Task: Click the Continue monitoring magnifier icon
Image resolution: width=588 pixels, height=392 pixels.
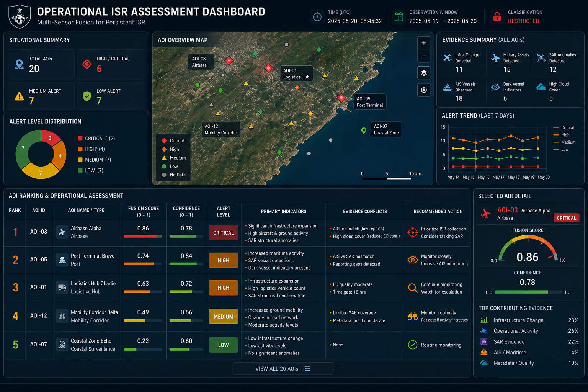Action: pyautogui.click(x=413, y=288)
